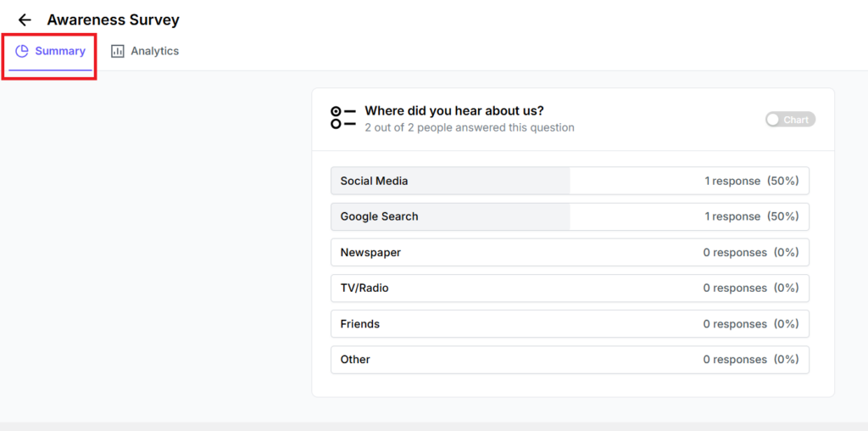Click the Awareness Survey title
The height and width of the screenshot is (431, 868).
point(113,20)
